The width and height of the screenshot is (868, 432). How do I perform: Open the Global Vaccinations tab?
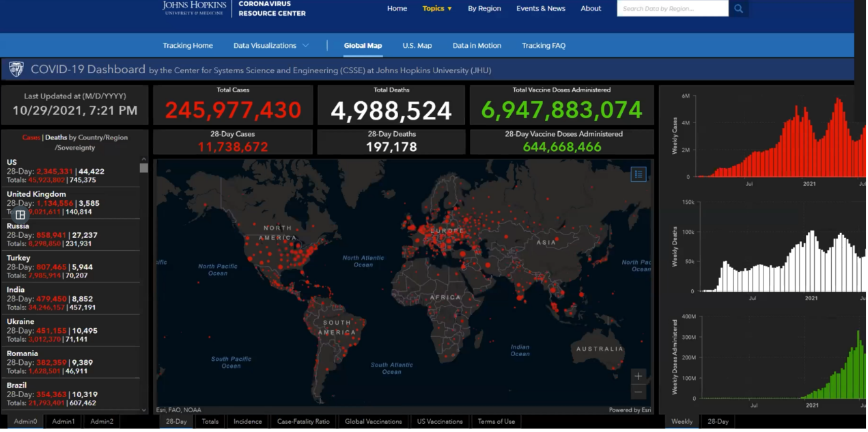(374, 422)
